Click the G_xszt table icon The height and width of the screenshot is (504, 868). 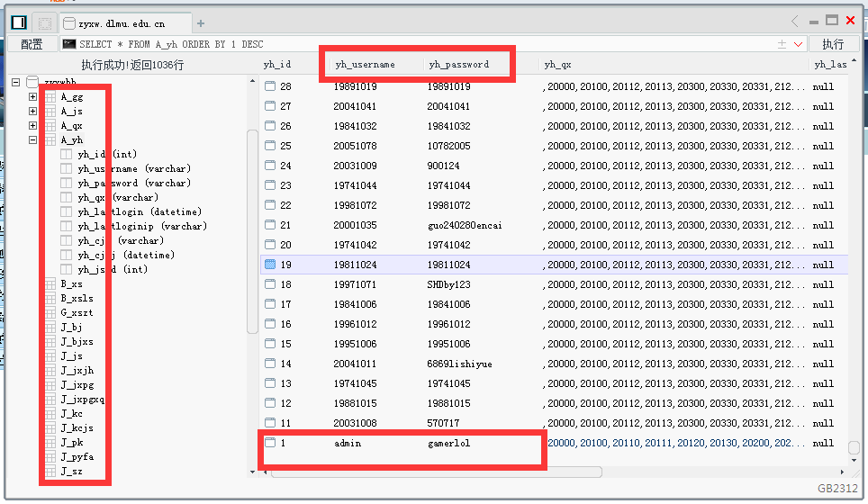pos(50,312)
